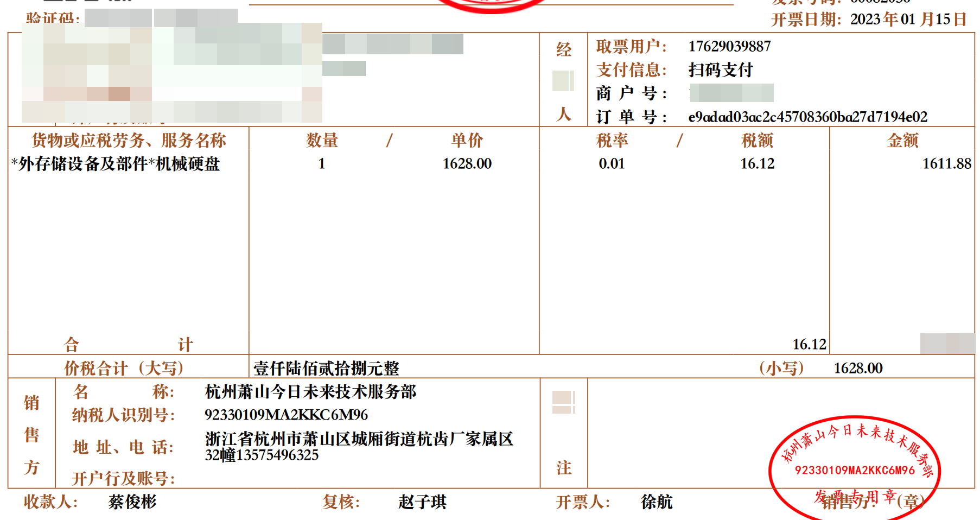Click the reviewer name 赵子琪
The height and width of the screenshot is (520, 980).
click(422, 502)
